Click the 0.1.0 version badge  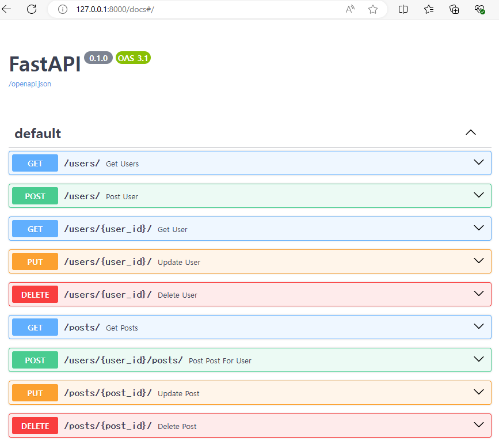pos(98,58)
